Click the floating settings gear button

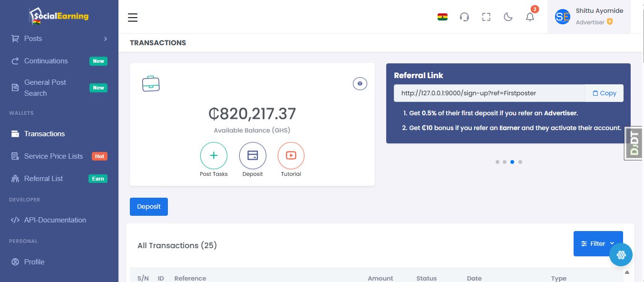tap(621, 255)
